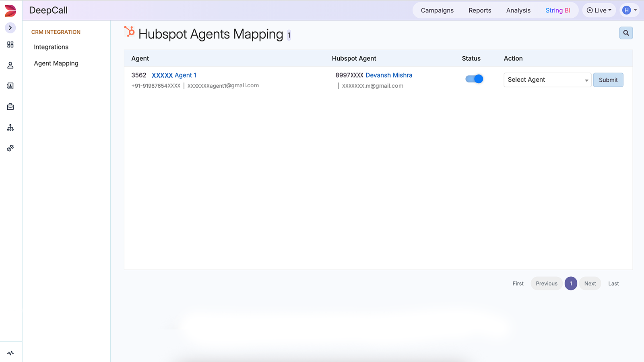Open the Campaigns menu
This screenshot has height=362, width=644.
(437, 10)
